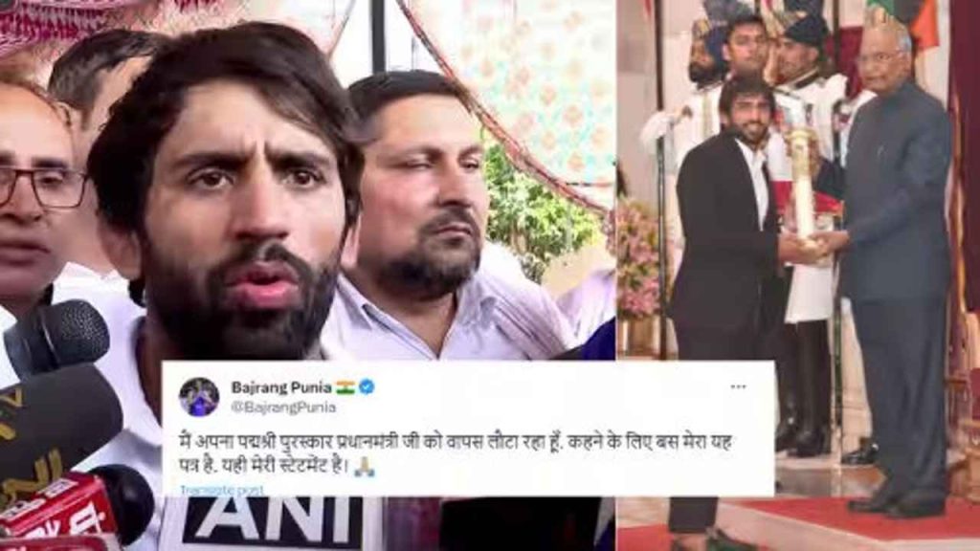This screenshot has width=980, height=551.
Task: Open the award ceremony photo on the right
Action: click(797, 275)
